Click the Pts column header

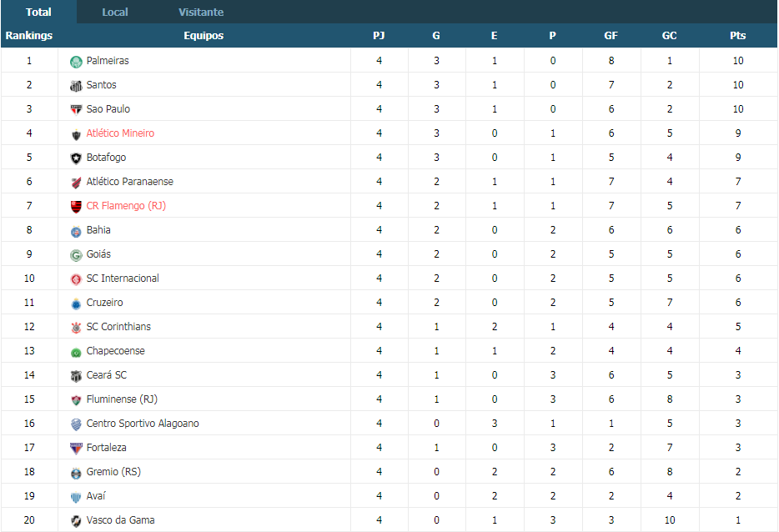738,35
